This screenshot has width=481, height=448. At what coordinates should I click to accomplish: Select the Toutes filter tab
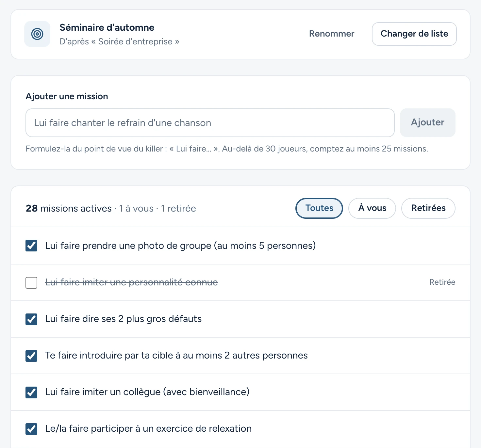[319, 208]
